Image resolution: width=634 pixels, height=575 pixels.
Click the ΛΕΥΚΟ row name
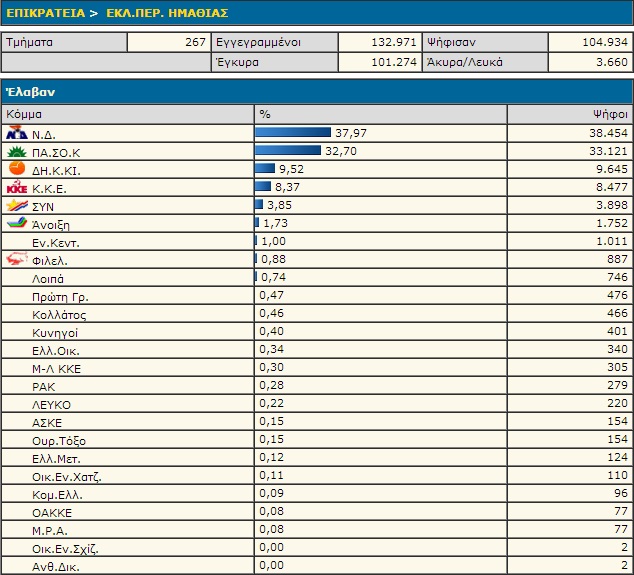(x=51, y=405)
